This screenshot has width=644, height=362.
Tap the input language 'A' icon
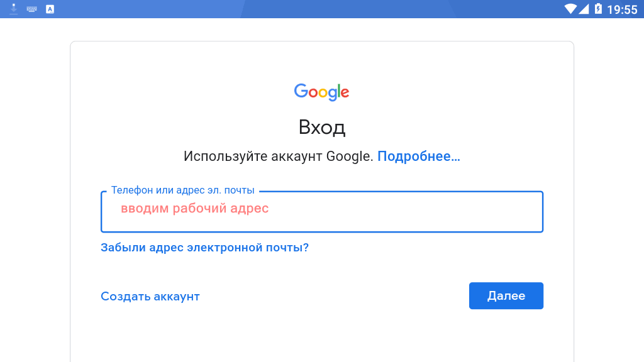50,9
